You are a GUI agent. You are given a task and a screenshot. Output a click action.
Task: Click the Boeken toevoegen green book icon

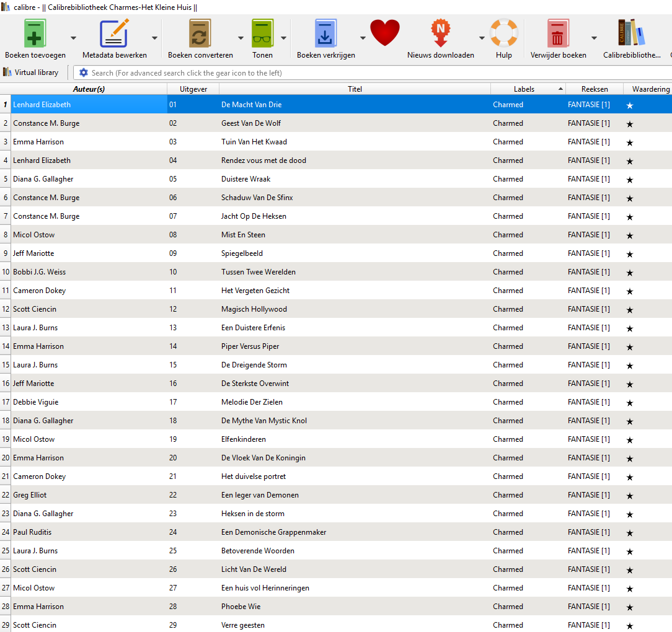point(35,33)
